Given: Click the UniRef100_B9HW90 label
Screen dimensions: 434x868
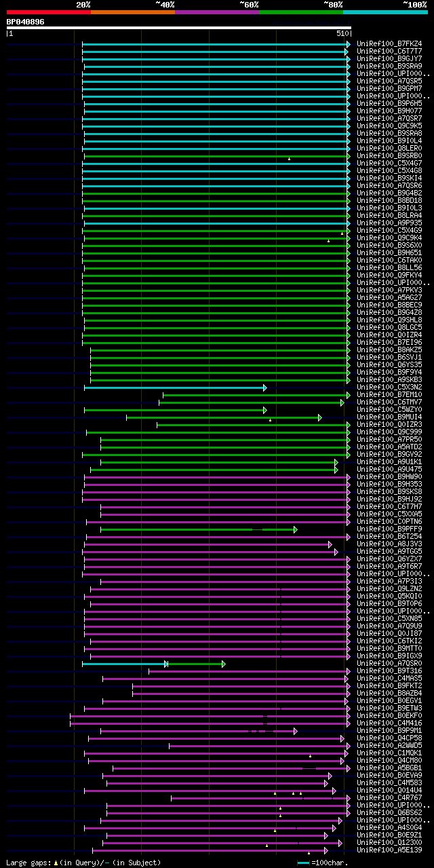Looking at the screenshot, I should 389,476.
